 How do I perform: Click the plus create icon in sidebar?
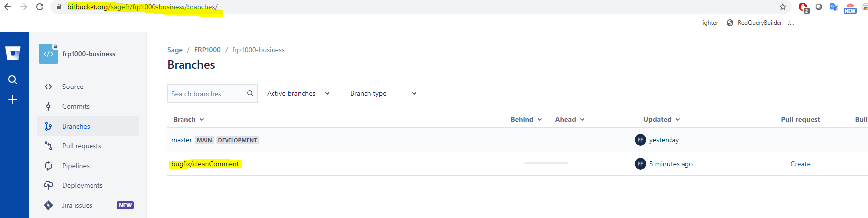(x=13, y=99)
